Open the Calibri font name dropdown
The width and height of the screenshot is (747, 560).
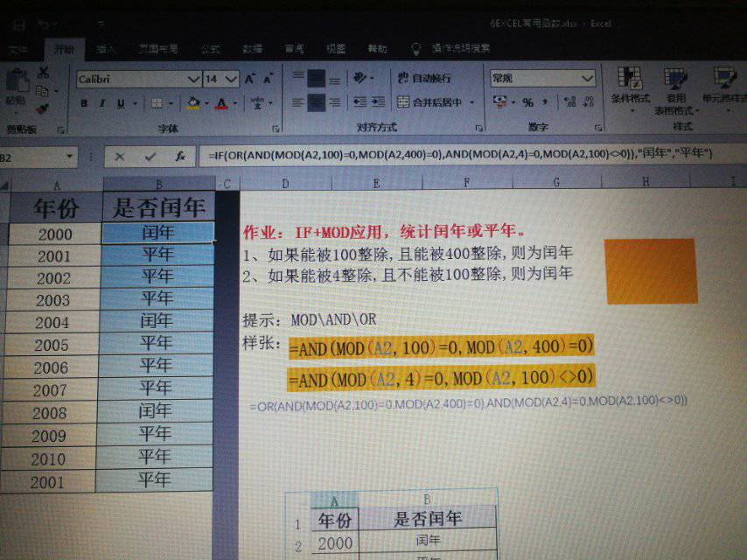pyautogui.click(x=193, y=79)
